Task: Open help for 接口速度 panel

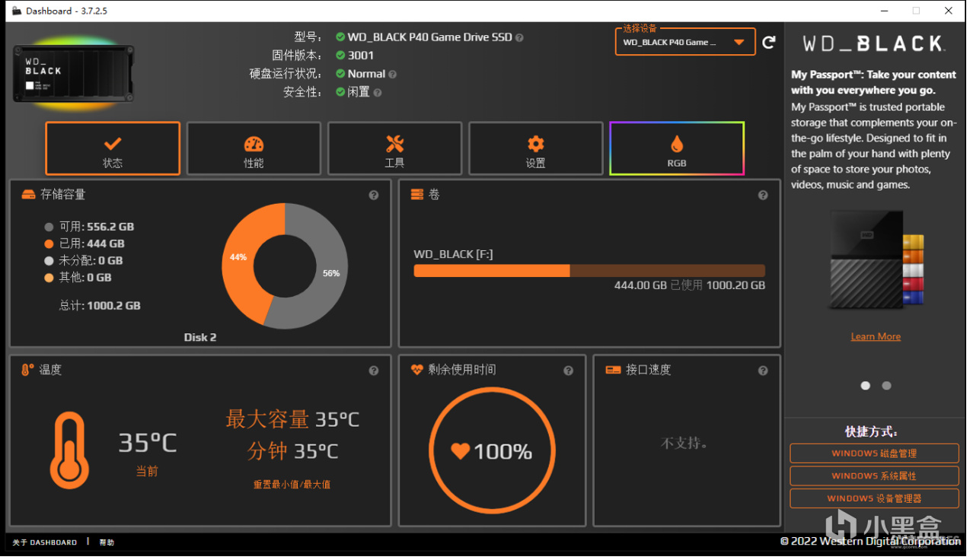Action: pyautogui.click(x=763, y=371)
